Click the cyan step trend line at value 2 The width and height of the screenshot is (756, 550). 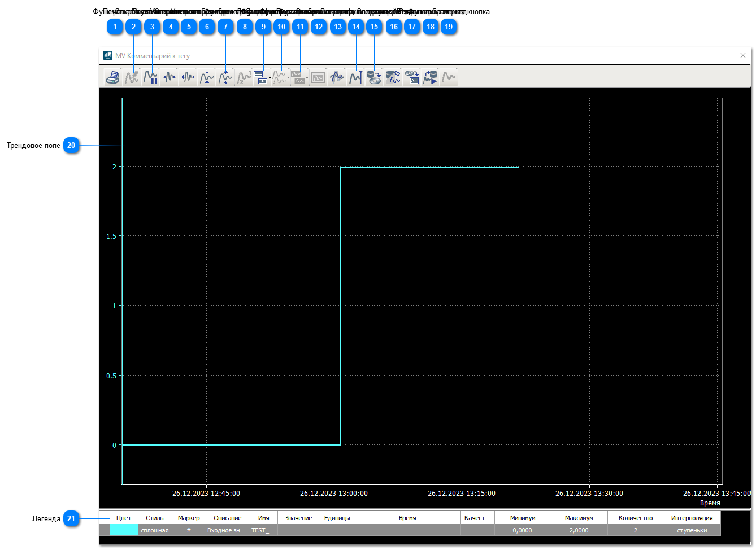click(429, 167)
